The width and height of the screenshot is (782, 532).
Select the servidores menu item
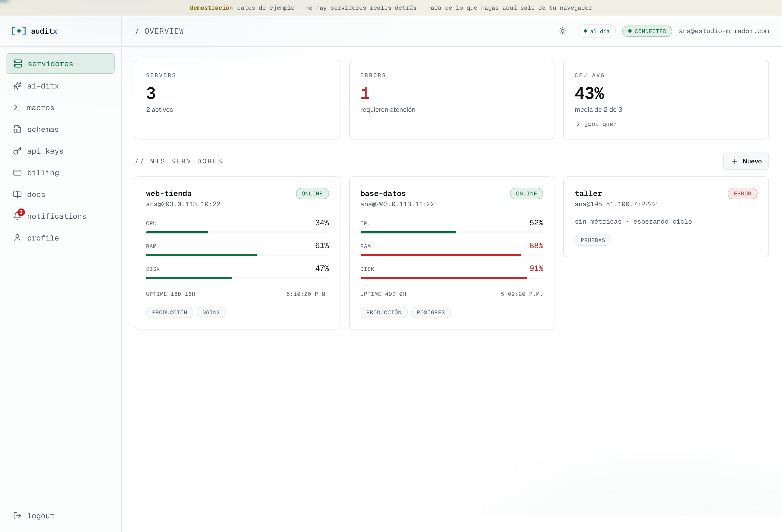61,64
